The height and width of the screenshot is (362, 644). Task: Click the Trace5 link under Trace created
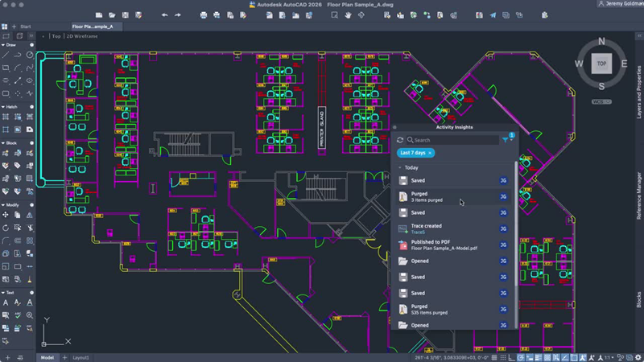pyautogui.click(x=418, y=232)
